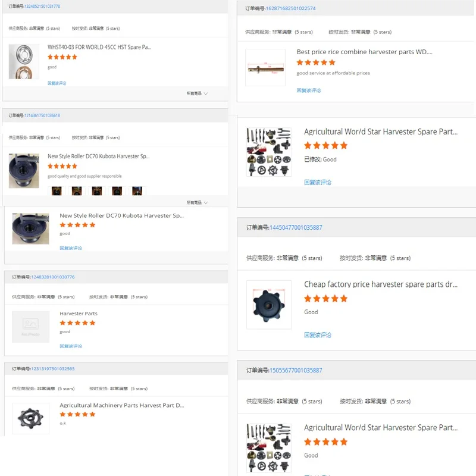Select first review photo under the DC70 roller review
The height and width of the screenshot is (476, 476).
(x=57, y=191)
